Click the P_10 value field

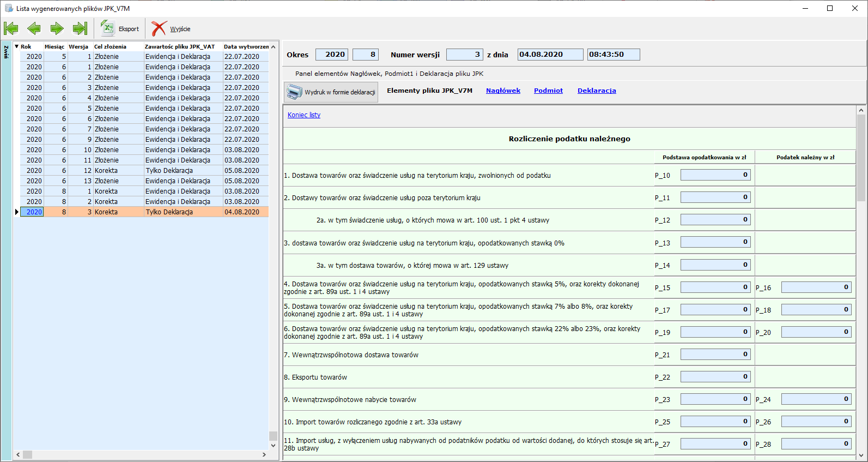point(715,175)
